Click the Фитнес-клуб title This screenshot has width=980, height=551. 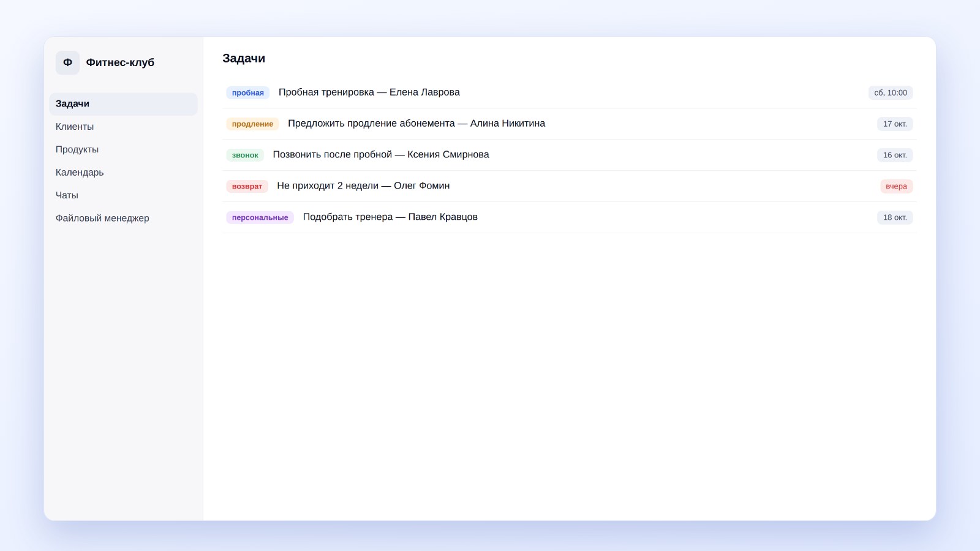coord(120,62)
